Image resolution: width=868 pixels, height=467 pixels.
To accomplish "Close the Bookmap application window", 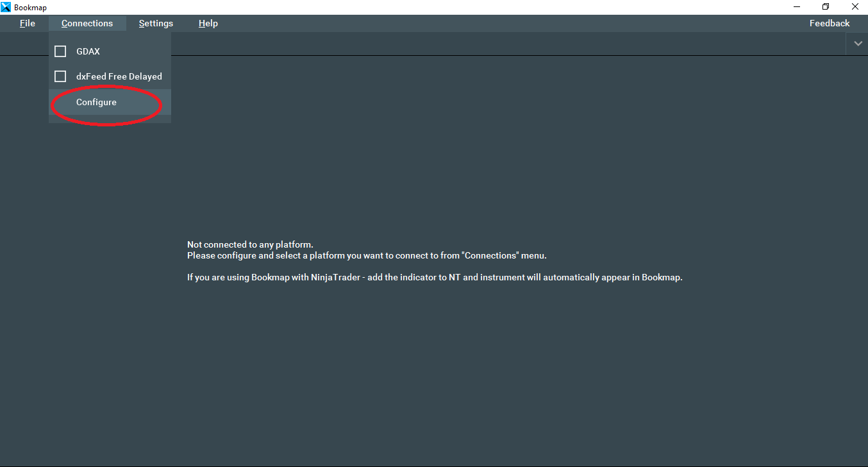I will point(855,7).
